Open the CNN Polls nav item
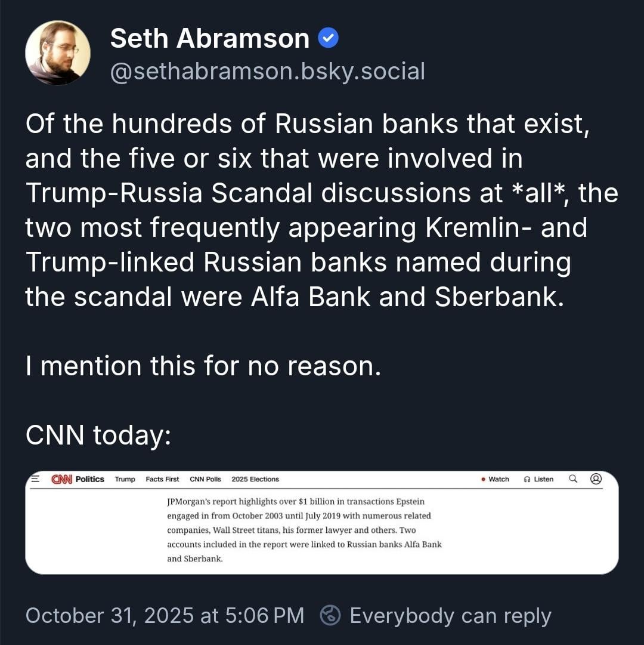The image size is (644, 645). 205,479
